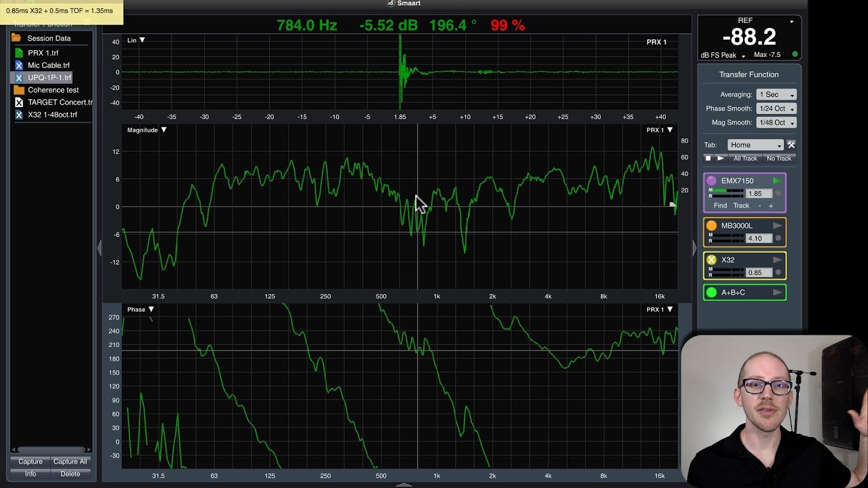Open the PRX 1 dropdown on the magnitude graph

click(x=659, y=130)
